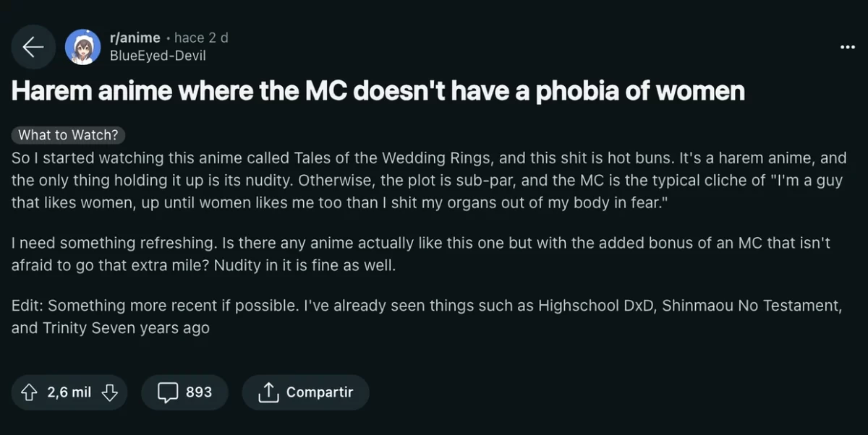The height and width of the screenshot is (435, 868).
Task: Visit the BlueEyed-Devil user profile
Action: [157, 56]
